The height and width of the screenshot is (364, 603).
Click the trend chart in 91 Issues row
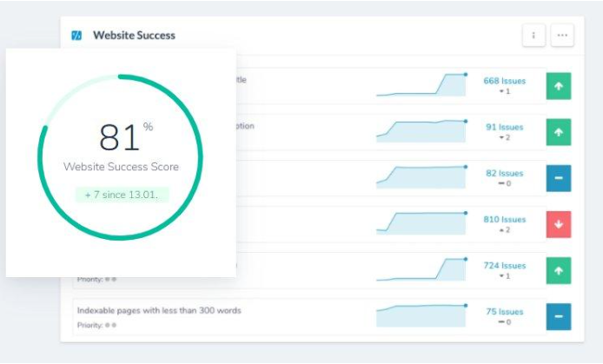coord(422,131)
